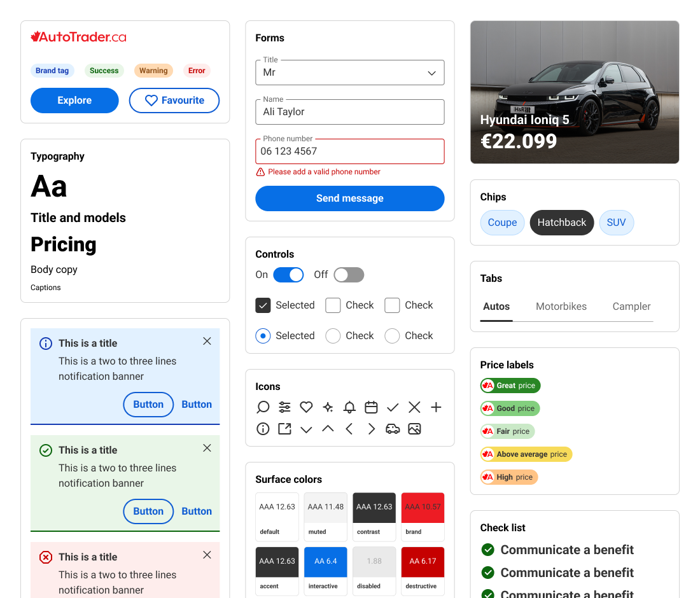Turn on the Off toggle switch
The width and height of the screenshot is (700, 598).
(349, 275)
